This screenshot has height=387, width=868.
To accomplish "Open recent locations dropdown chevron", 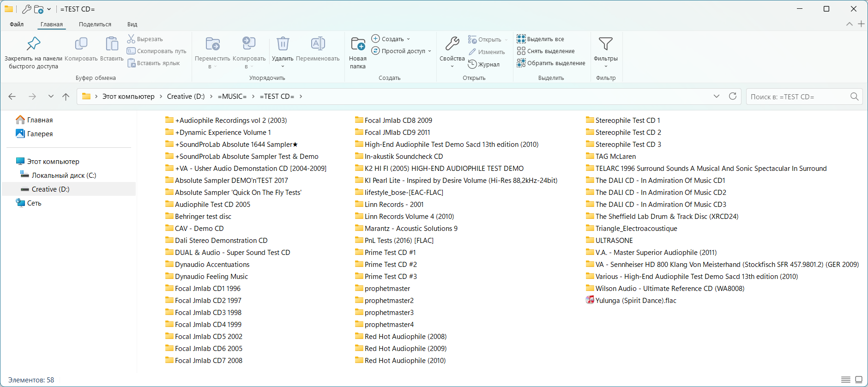I will click(51, 97).
